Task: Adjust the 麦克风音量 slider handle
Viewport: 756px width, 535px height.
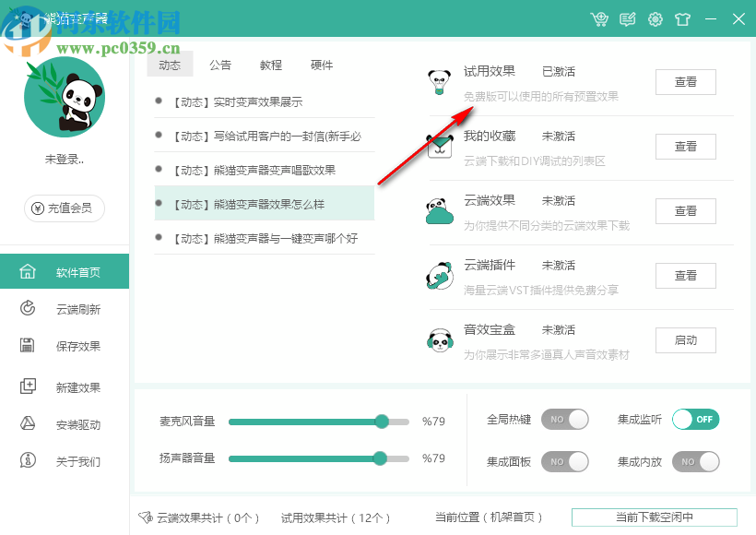Action: coord(382,422)
